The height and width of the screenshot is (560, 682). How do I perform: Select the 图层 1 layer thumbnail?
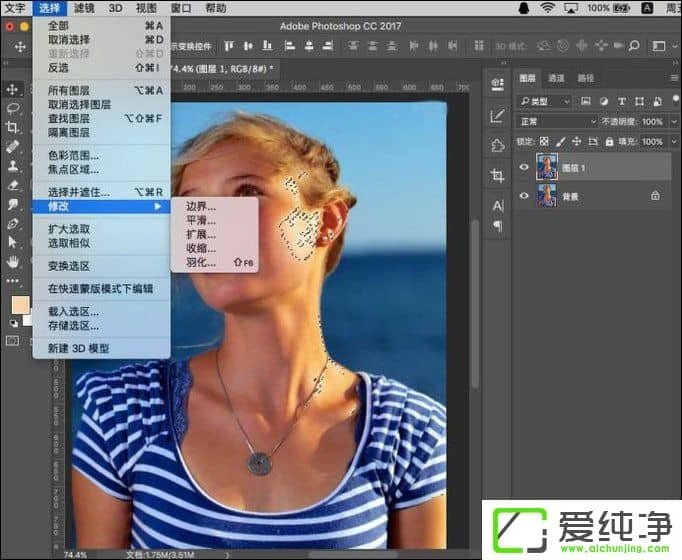(x=547, y=168)
